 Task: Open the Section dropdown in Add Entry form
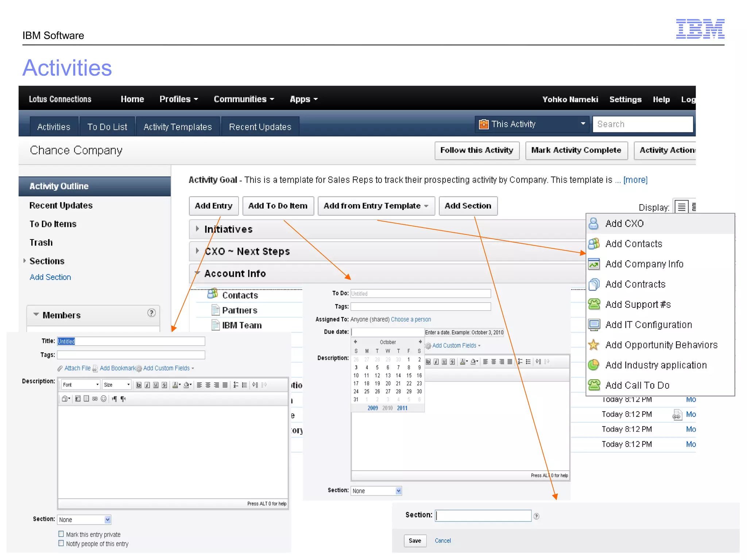(x=84, y=520)
